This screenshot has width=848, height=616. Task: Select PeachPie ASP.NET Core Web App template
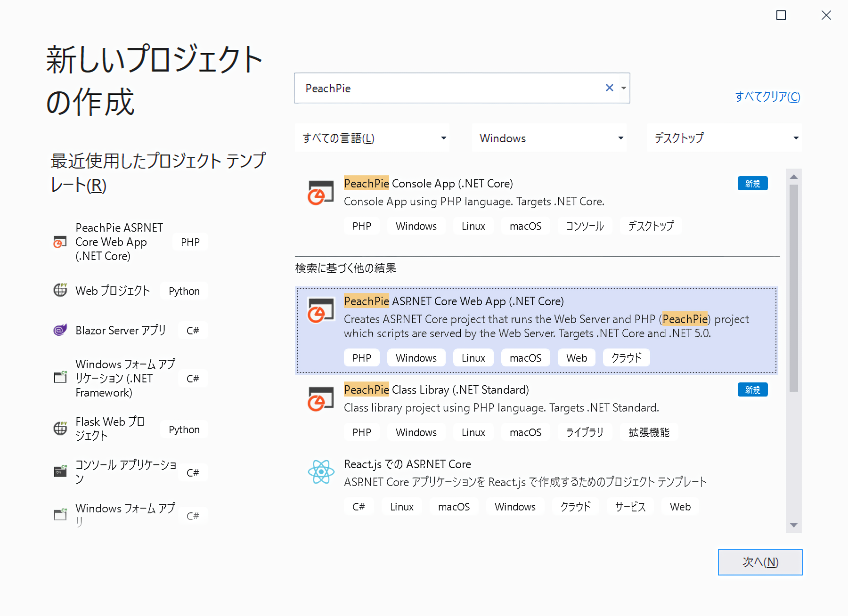tap(536, 330)
